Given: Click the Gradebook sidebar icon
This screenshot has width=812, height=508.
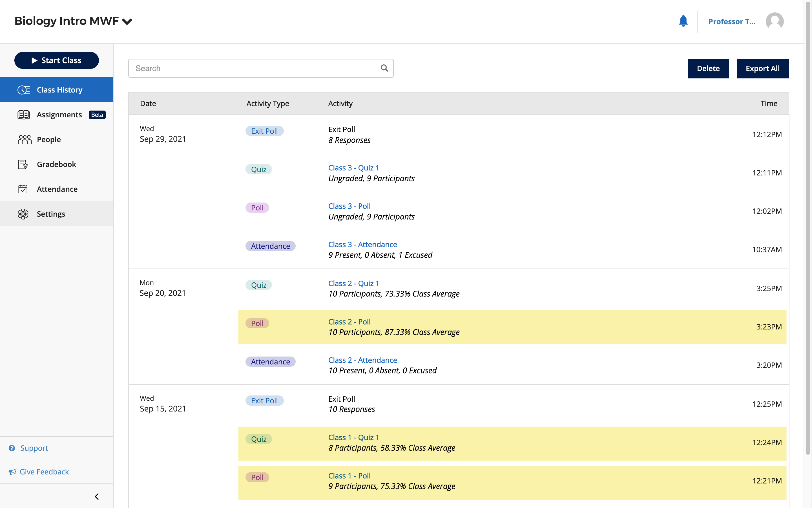Looking at the screenshot, I should coord(23,164).
